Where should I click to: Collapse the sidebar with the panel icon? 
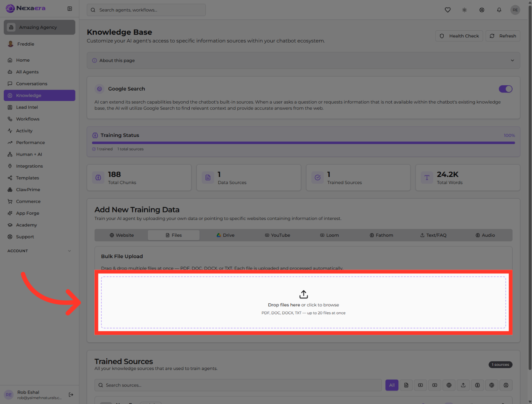click(x=70, y=9)
